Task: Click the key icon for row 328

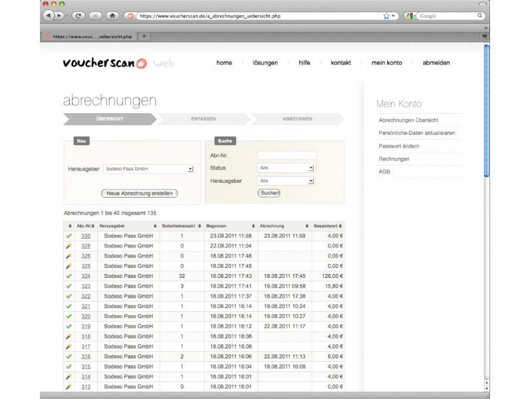Action: 68,246
